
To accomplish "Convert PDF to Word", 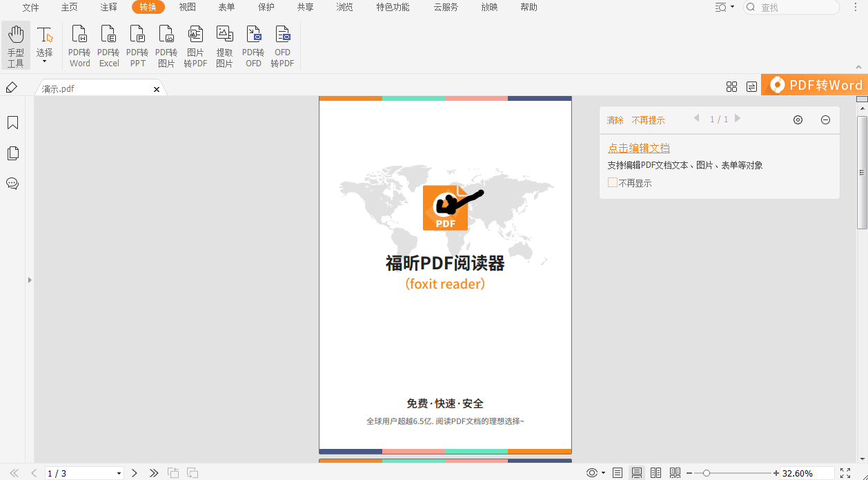I will click(79, 46).
